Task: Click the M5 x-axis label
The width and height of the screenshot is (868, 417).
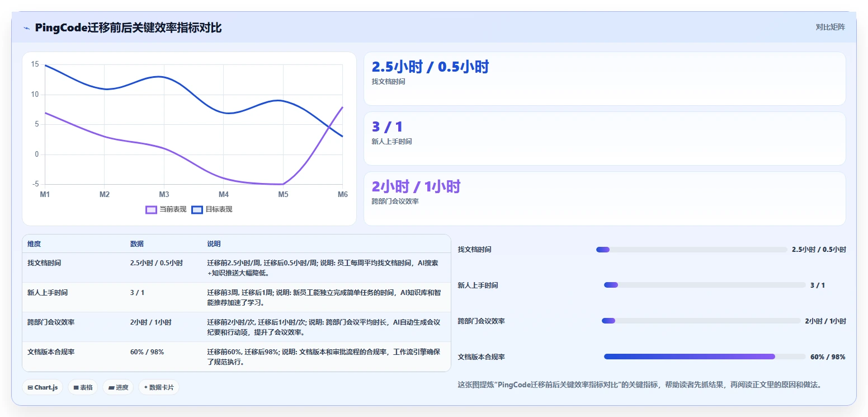Action: 283,194
